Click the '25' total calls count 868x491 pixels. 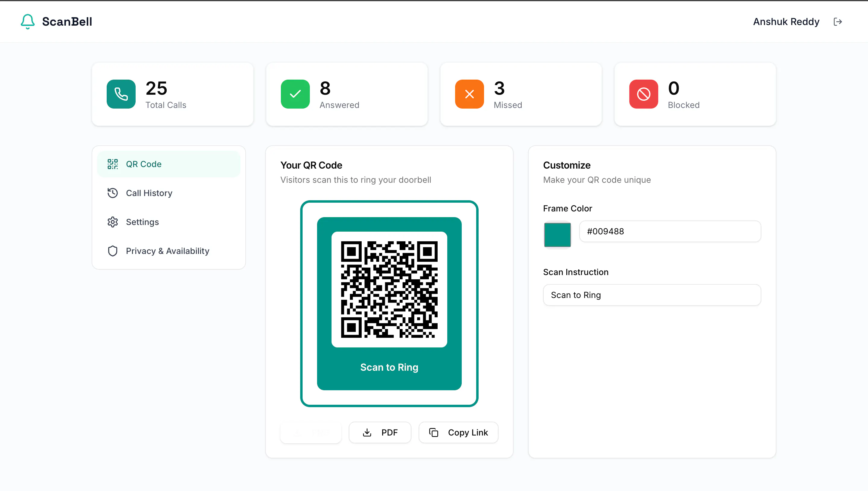156,88
